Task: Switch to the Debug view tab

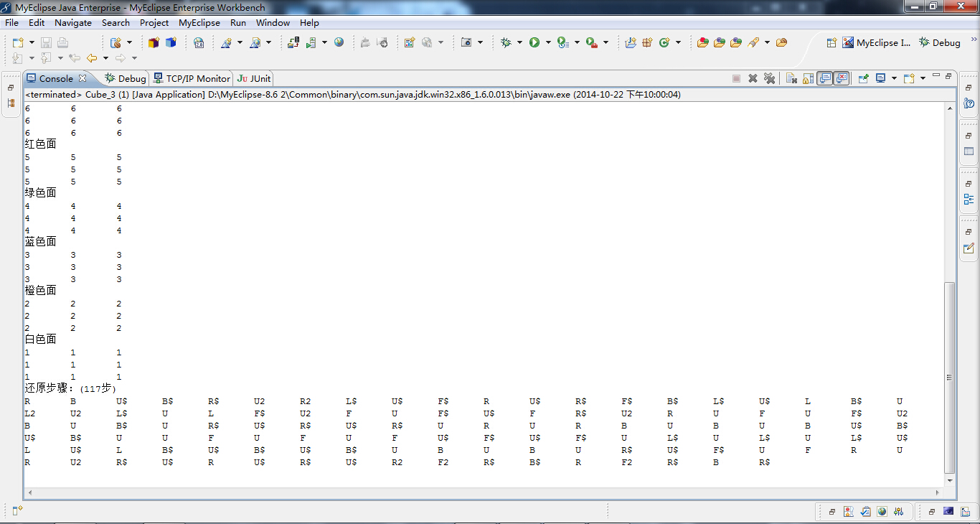Action: [126, 78]
